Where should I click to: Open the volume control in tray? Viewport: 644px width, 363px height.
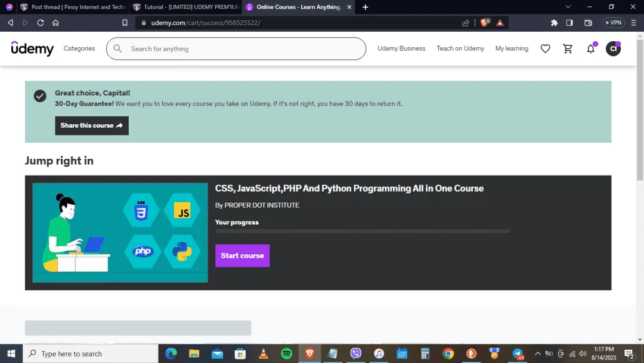[583, 353]
